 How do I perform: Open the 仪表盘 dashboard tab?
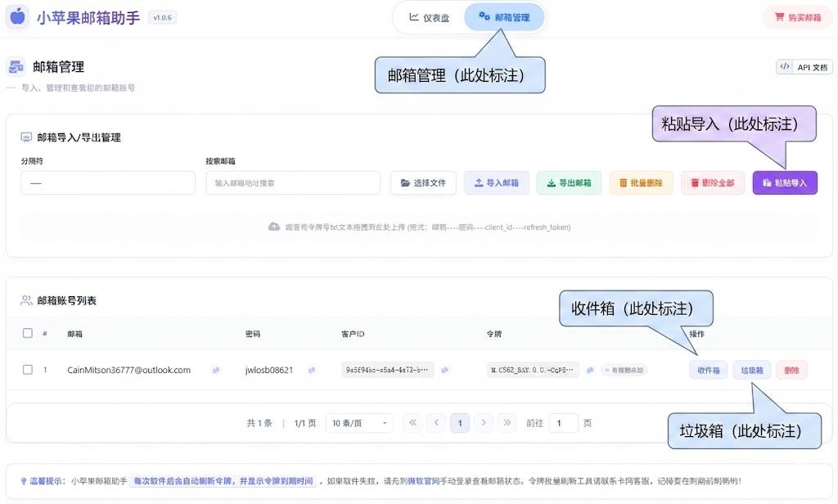pos(429,18)
